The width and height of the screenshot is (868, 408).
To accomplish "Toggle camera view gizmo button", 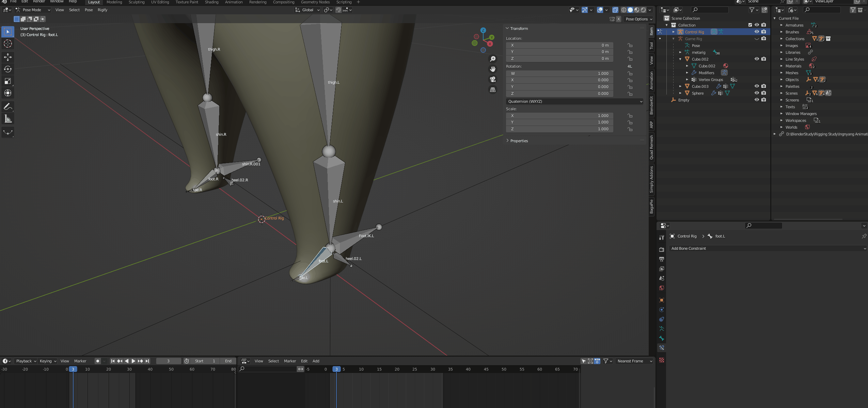I will pyautogui.click(x=493, y=79).
